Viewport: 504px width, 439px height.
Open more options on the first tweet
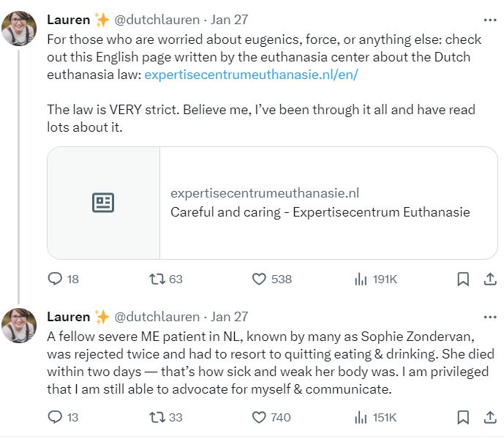(490, 19)
